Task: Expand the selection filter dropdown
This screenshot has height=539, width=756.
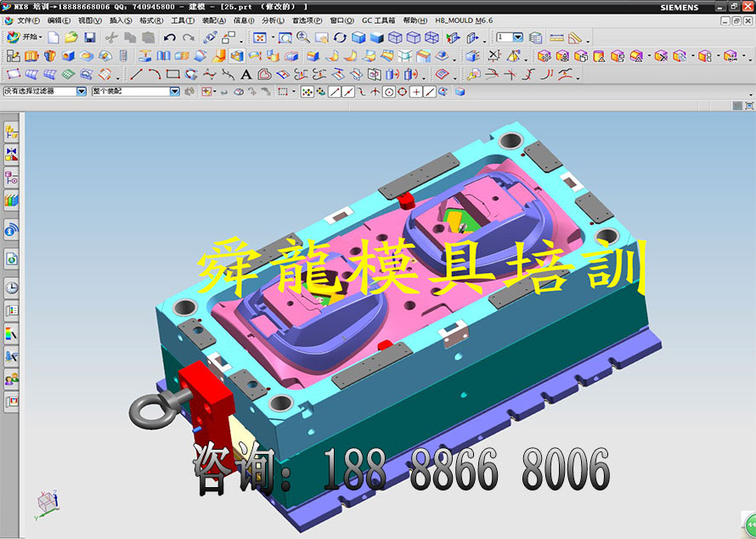Action: (x=82, y=91)
